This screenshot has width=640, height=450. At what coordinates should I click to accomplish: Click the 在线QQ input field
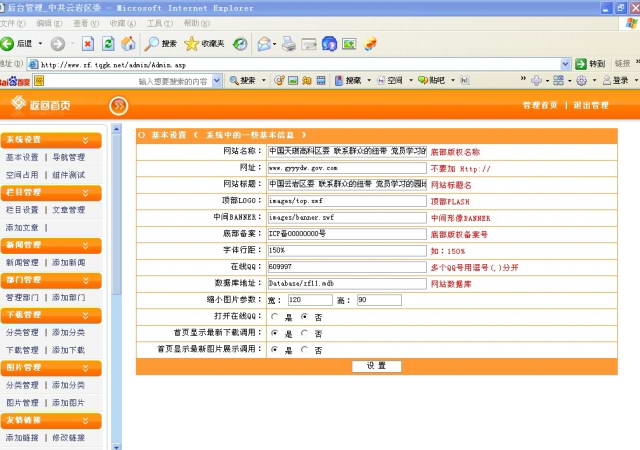[x=347, y=267]
